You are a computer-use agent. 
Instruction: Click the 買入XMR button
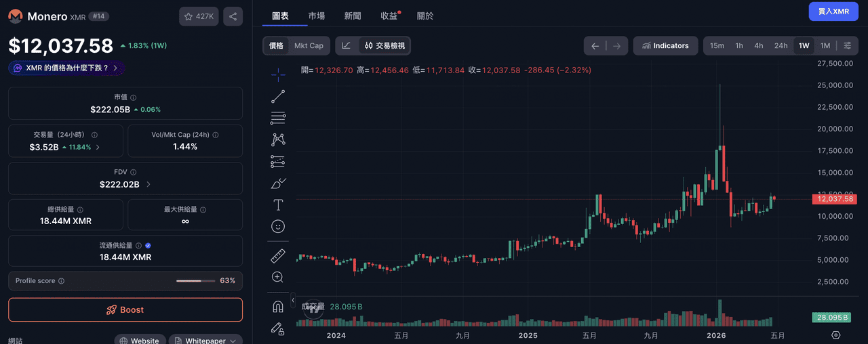[833, 12]
